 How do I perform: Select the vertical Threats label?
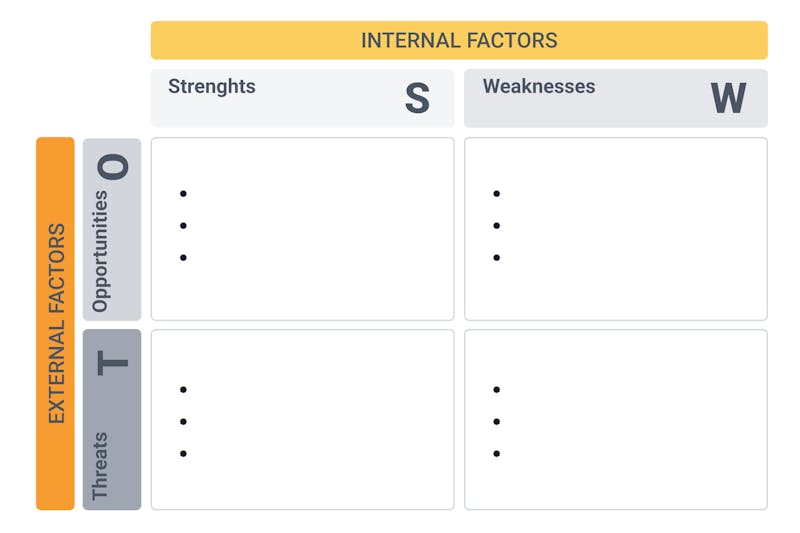[x=100, y=465]
